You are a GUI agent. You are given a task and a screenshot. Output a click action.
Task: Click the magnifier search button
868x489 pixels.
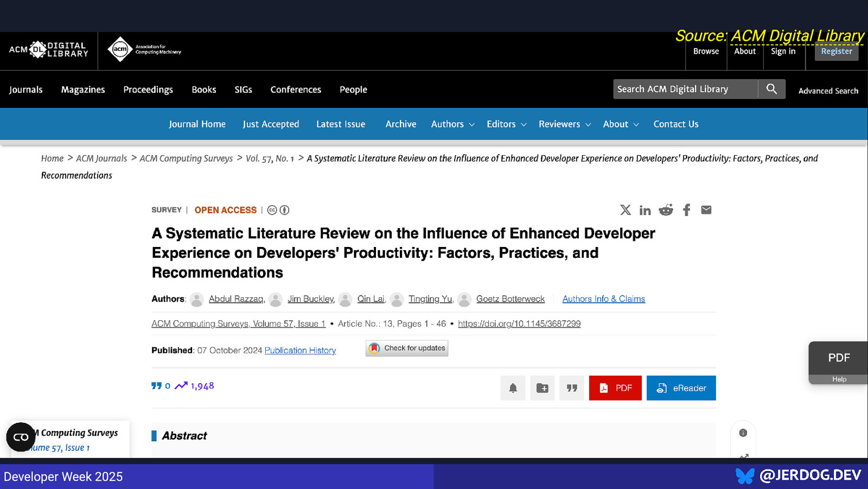point(771,89)
